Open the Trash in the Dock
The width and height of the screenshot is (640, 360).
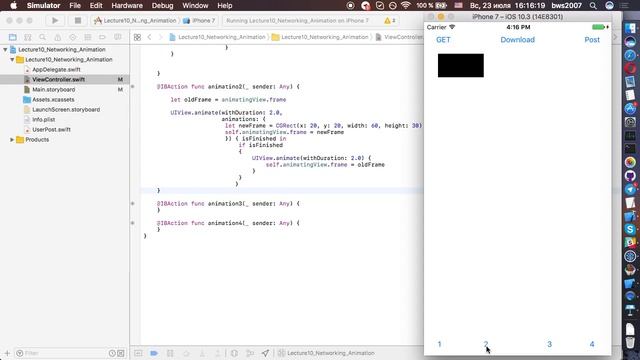tap(630, 341)
